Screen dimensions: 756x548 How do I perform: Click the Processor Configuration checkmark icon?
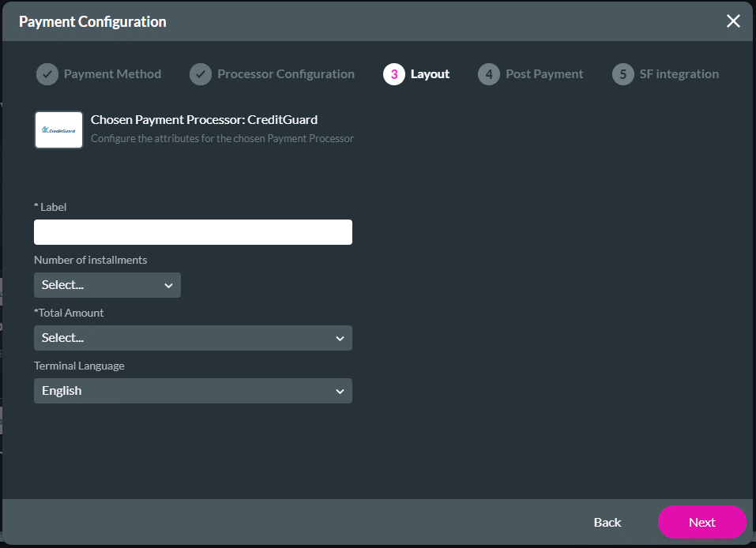pos(204,73)
